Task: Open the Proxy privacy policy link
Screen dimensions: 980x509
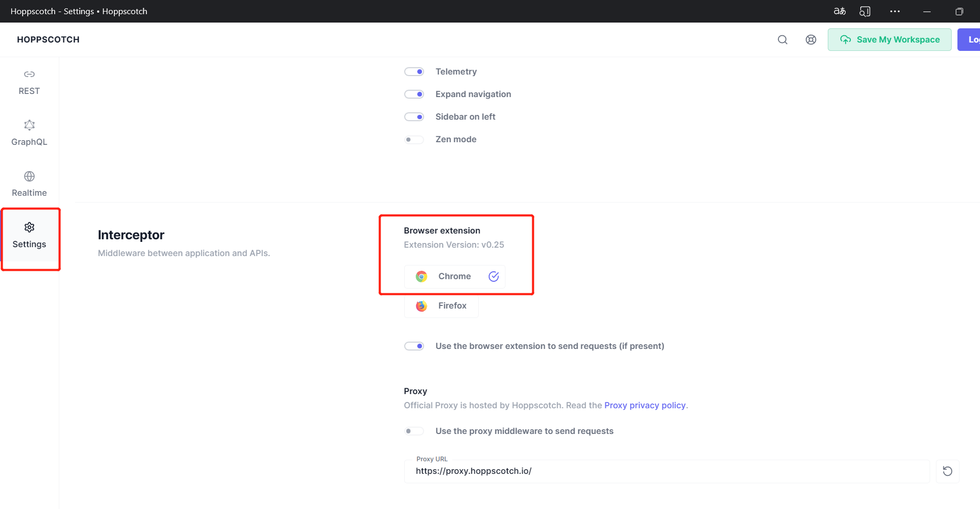Action: pyautogui.click(x=645, y=406)
